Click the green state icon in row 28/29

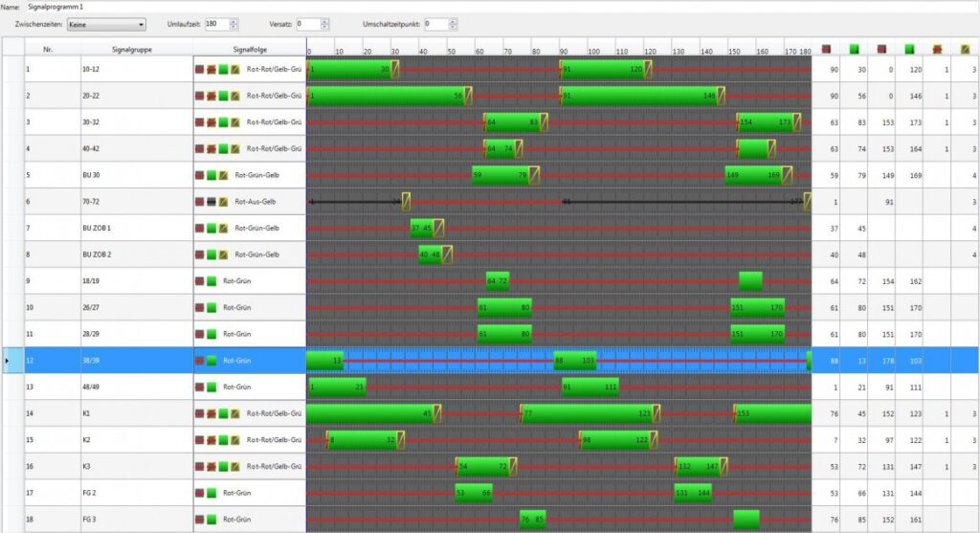[x=212, y=334]
